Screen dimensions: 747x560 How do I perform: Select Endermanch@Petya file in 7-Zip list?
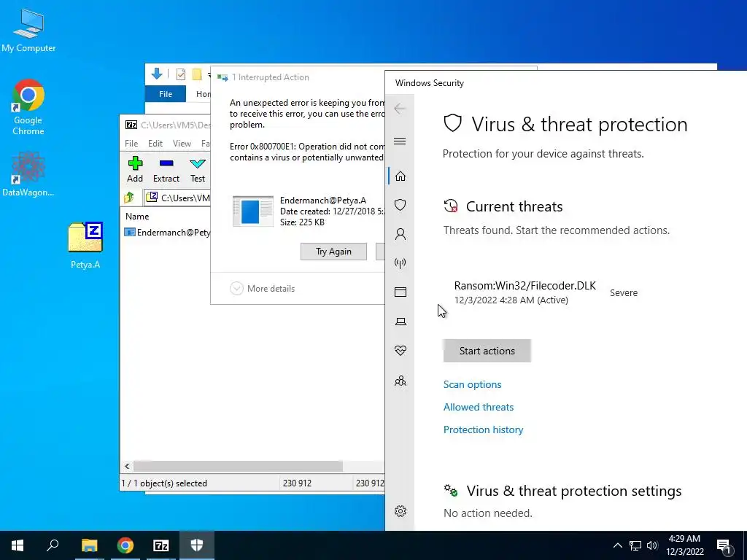167,233
